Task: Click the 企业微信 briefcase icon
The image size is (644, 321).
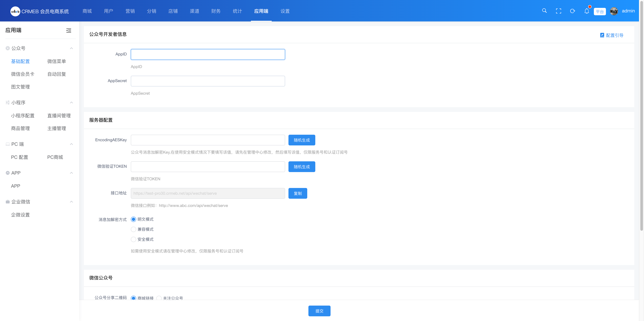Action: 8,202
